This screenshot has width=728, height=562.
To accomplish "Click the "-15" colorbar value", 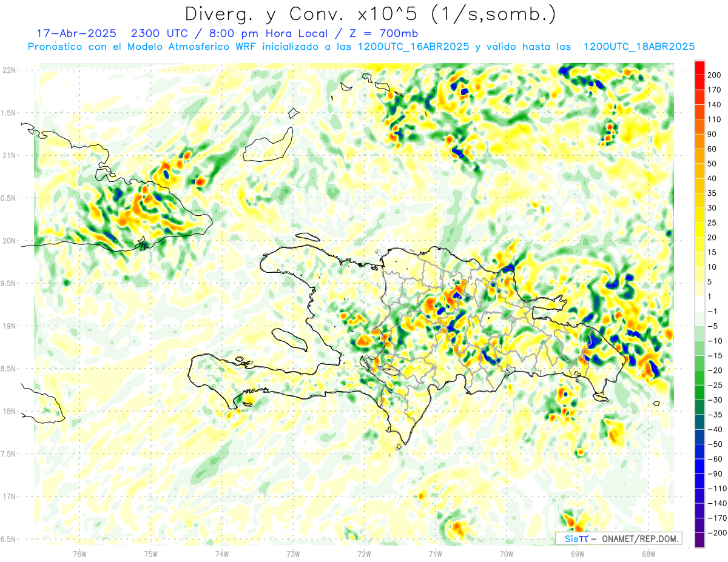I will [x=716, y=356].
